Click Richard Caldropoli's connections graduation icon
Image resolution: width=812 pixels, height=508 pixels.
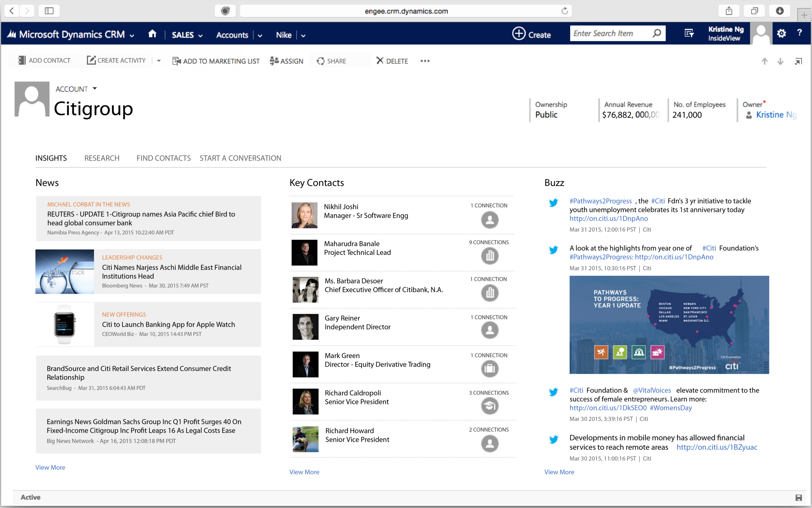(490, 406)
